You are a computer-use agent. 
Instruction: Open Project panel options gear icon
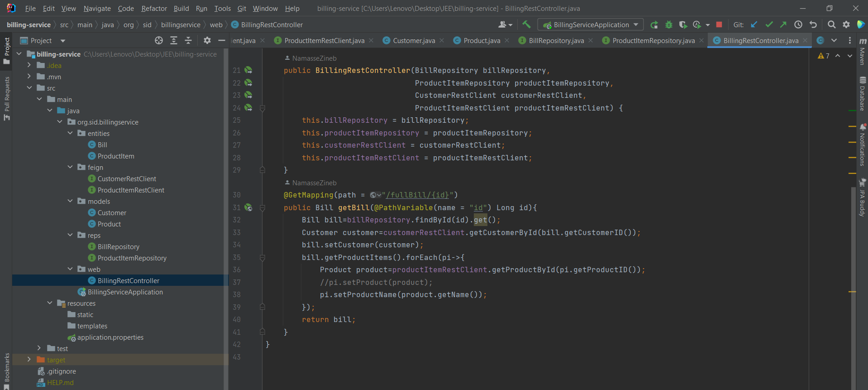point(207,41)
